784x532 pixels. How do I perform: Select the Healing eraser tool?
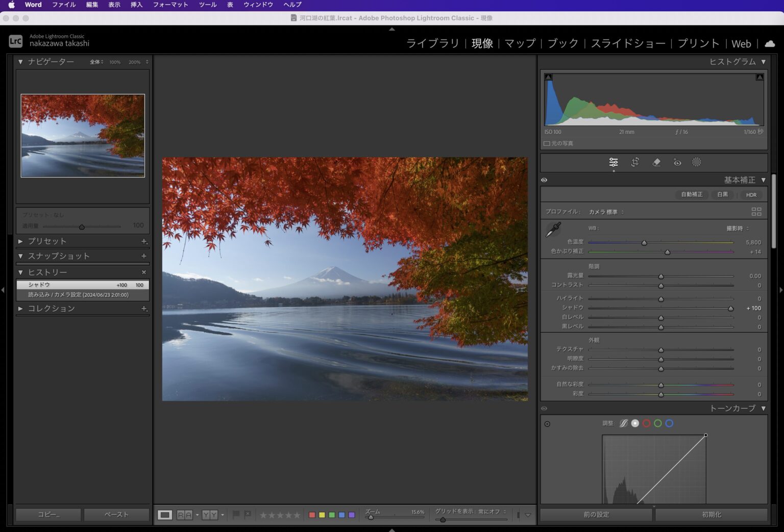656,162
